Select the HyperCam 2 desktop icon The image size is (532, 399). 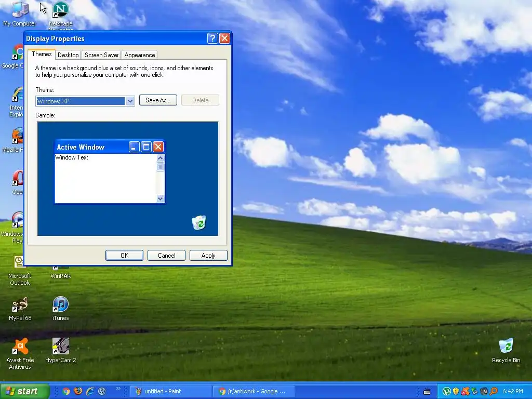pyautogui.click(x=60, y=351)
